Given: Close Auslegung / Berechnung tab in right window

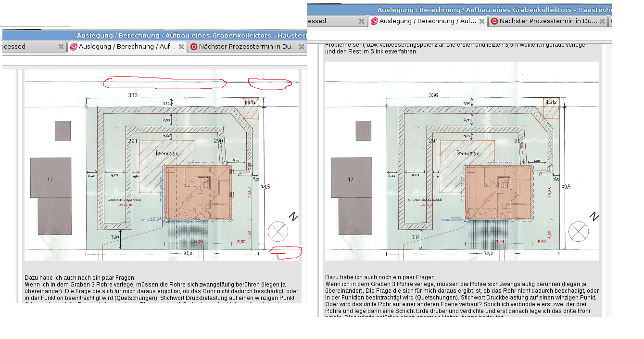Looking at the screenshot, I should tap(482, 21).
